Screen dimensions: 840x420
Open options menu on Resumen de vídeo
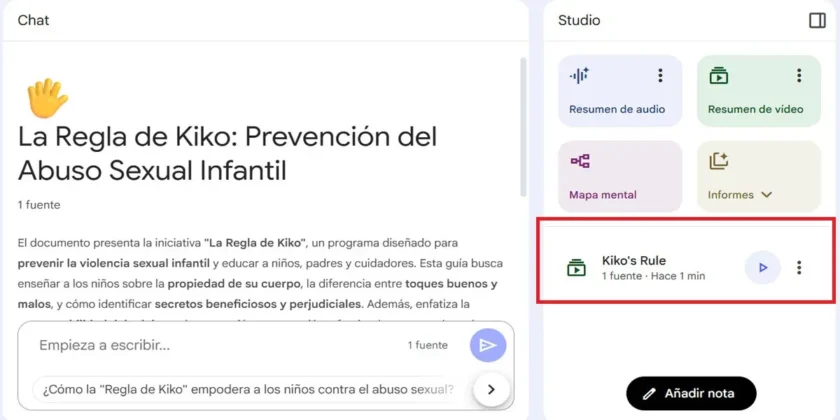(x=799, y=76)
